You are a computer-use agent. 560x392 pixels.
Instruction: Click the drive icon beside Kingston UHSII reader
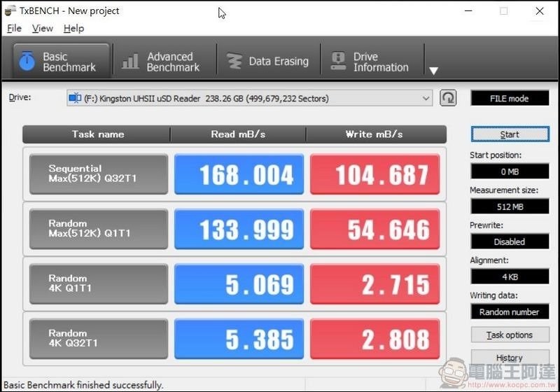point(75,99)
